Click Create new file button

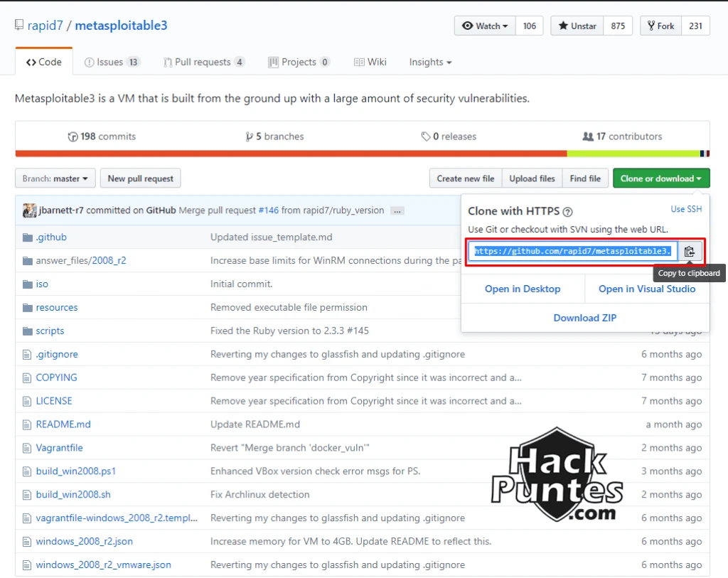(465, 178)
